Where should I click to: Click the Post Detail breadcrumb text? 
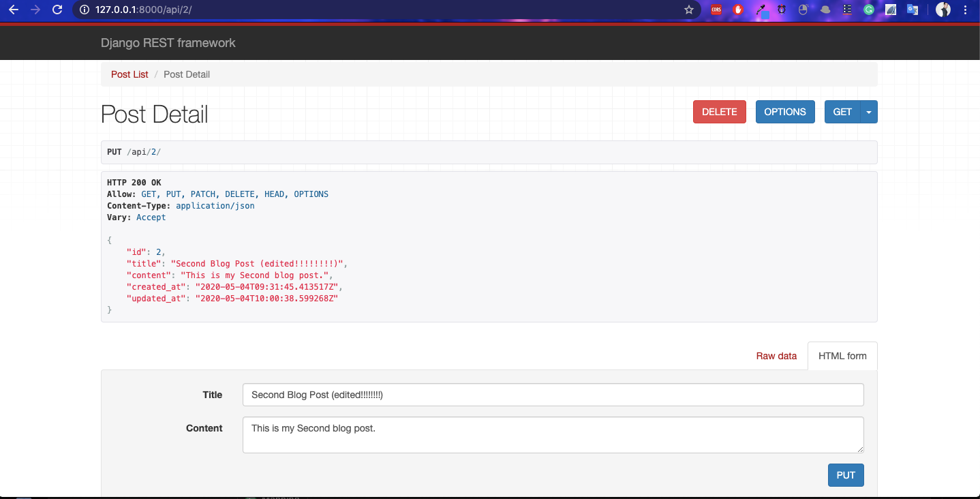(187, 74)
